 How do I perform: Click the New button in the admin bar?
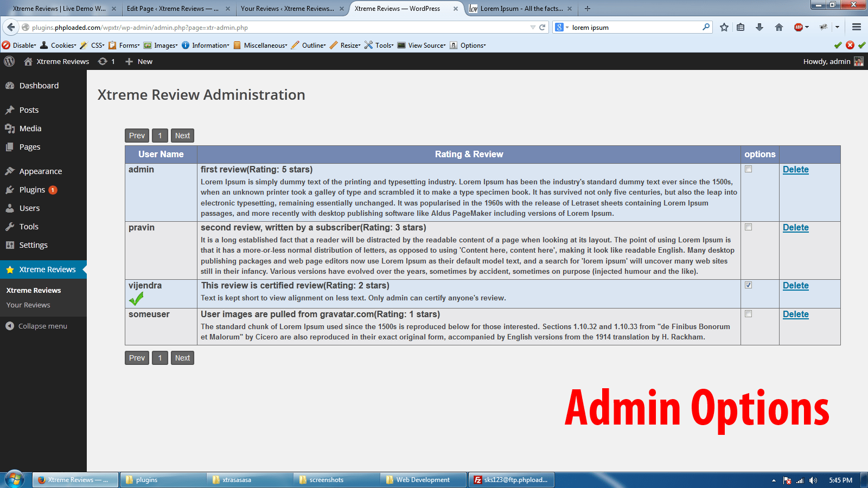tap(139, 61)
